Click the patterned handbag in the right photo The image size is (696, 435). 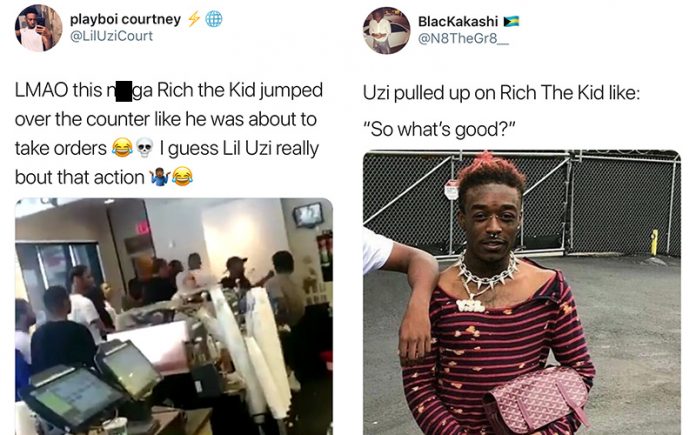(x=536, y=399)
